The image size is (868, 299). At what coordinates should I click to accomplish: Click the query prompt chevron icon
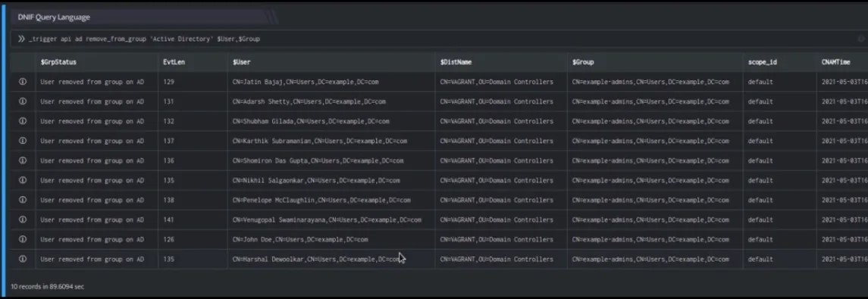[x=21, y=39]
